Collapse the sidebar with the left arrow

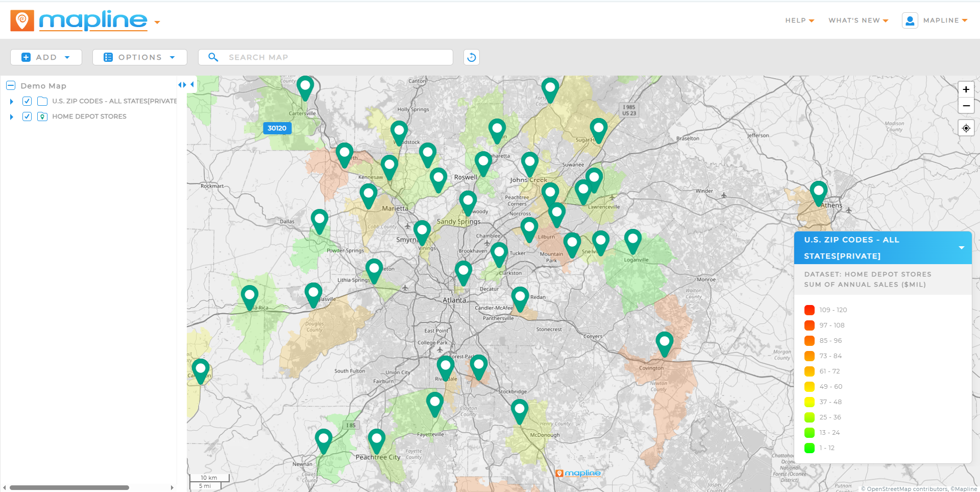192,85
